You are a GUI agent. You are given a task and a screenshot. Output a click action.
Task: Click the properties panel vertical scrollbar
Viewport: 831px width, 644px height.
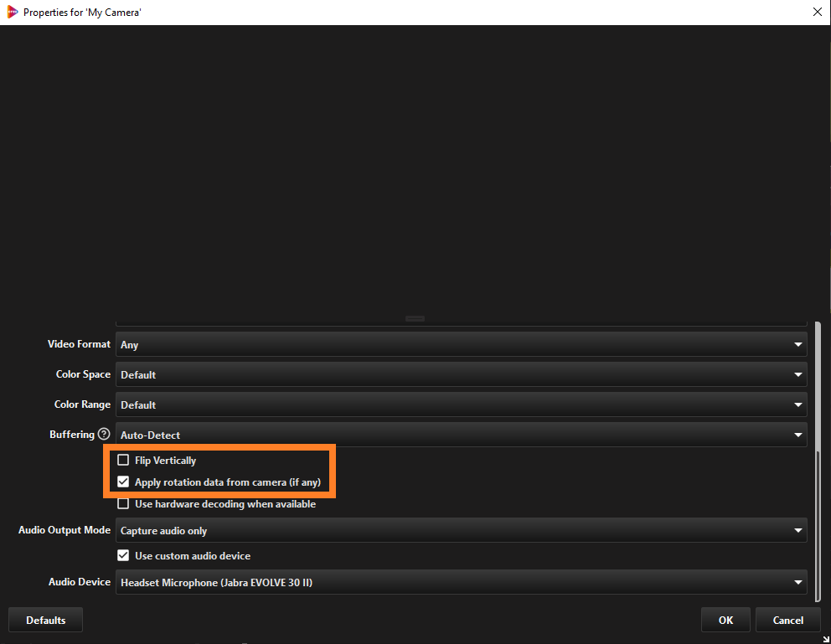click(818, 461)
